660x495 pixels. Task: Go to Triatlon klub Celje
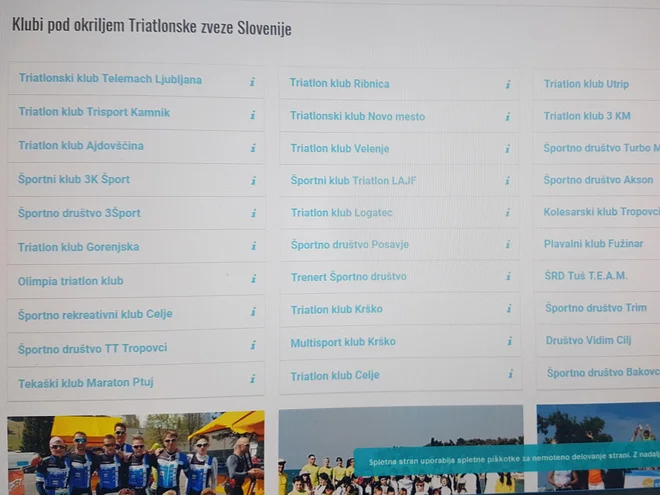[x=335, y=375]
